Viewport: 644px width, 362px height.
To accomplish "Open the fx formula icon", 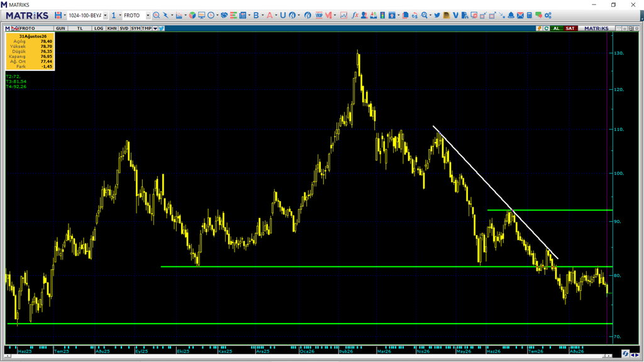I will pos(355,15).
